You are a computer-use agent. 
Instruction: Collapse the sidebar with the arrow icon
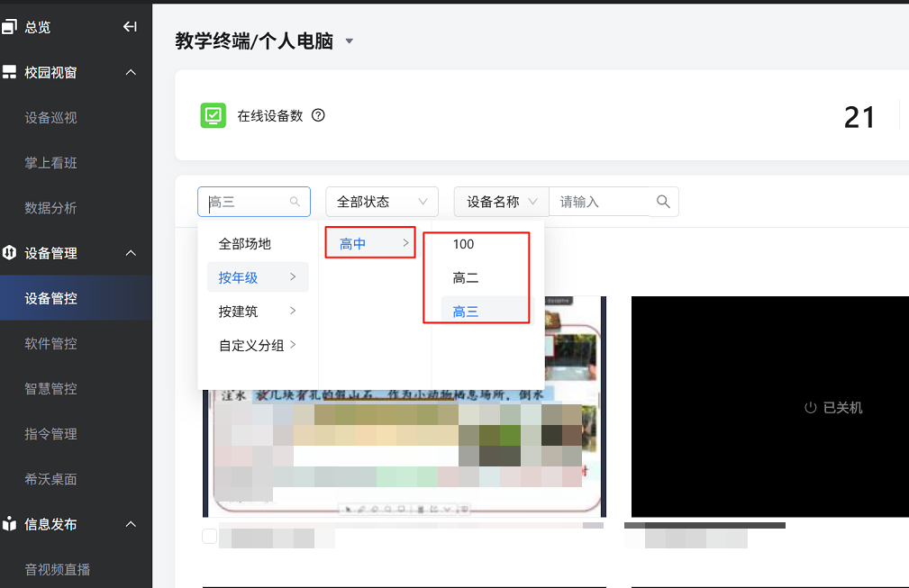click(130, 27)
